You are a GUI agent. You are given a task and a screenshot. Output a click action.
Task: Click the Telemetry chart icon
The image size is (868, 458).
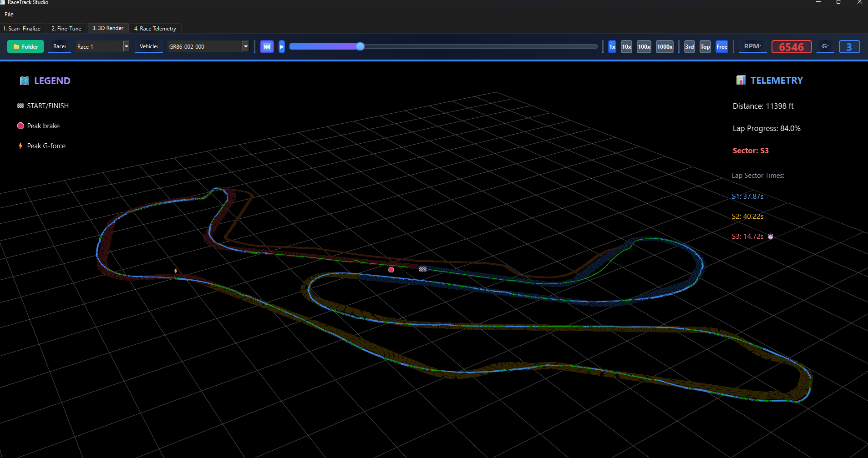(741, 80)
